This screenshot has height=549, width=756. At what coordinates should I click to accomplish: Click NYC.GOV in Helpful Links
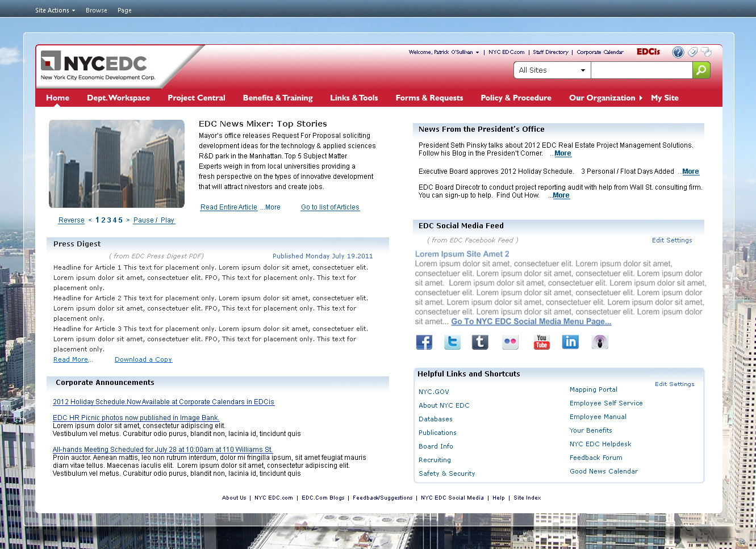pos(434,392)
